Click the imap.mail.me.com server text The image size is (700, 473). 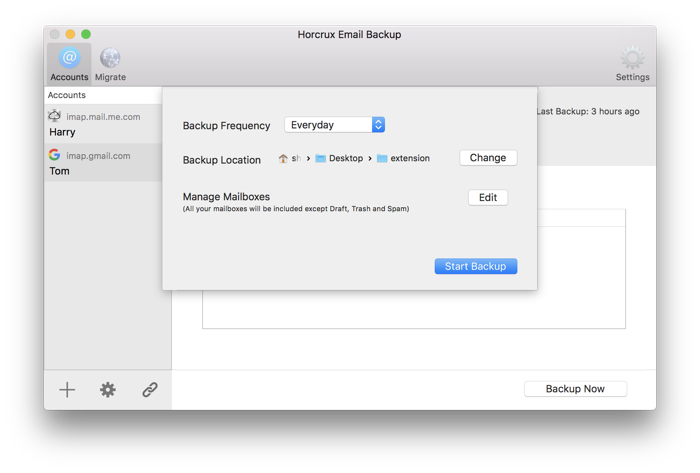coord(103,117)
